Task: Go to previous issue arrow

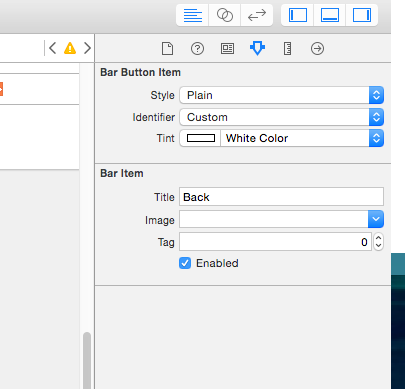Action: click(x=52, y=48)
